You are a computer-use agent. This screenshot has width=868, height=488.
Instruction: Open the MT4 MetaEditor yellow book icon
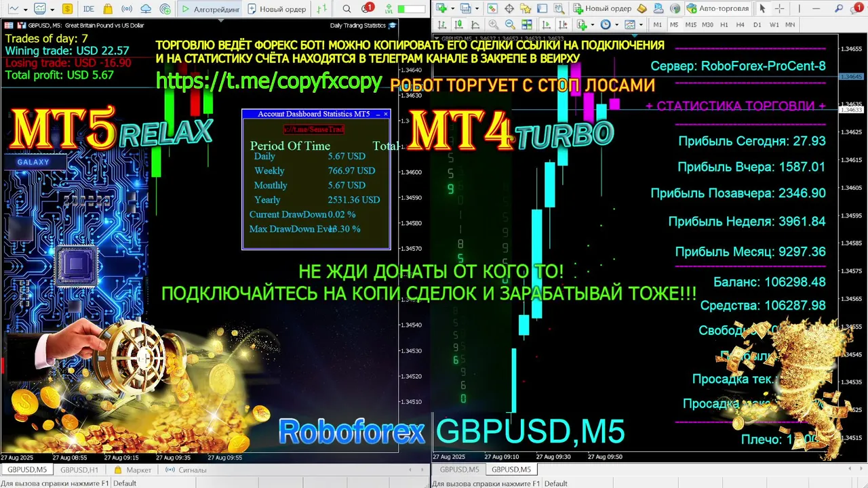pyautogui.click(x=642, y=8)
